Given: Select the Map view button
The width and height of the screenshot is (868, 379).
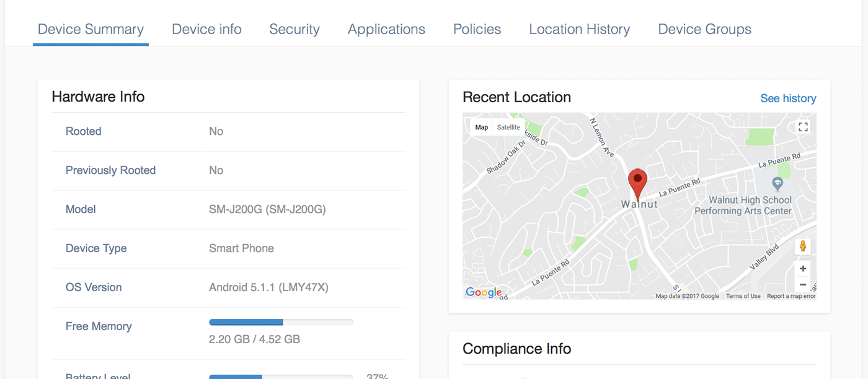Looking at the screenshot, I should 481,127.
